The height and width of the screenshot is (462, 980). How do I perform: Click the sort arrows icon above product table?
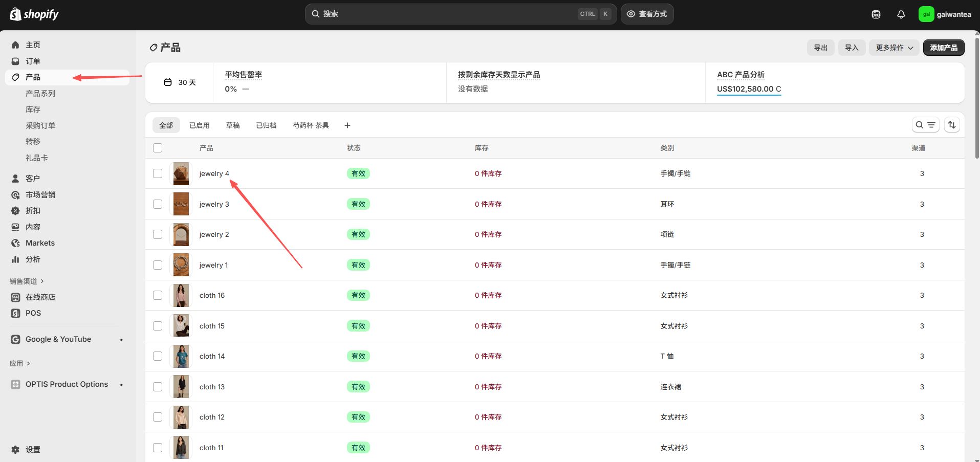coord(952,125)
